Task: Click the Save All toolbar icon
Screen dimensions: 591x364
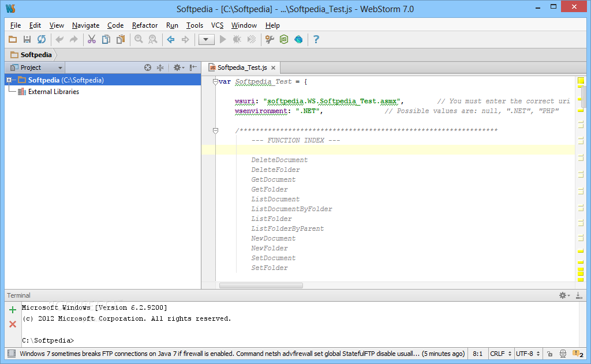Action: click(x=27, y=39)
